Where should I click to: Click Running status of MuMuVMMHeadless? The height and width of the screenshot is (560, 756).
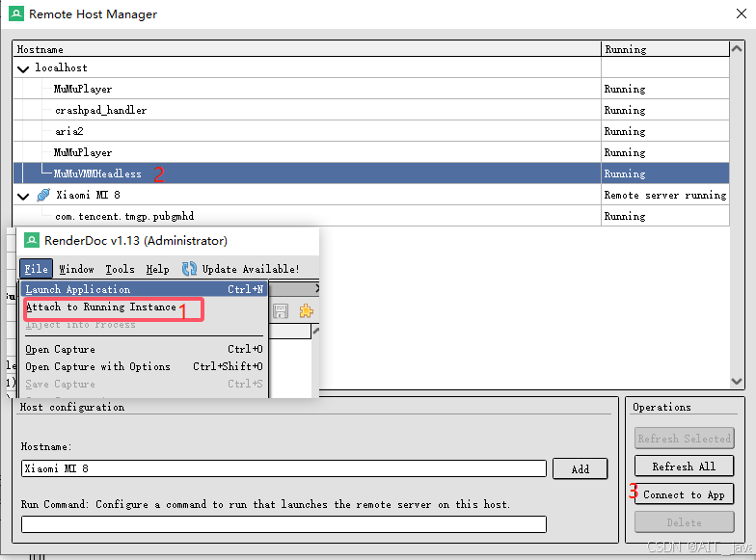pyautogui.click(x=665, y=173)
